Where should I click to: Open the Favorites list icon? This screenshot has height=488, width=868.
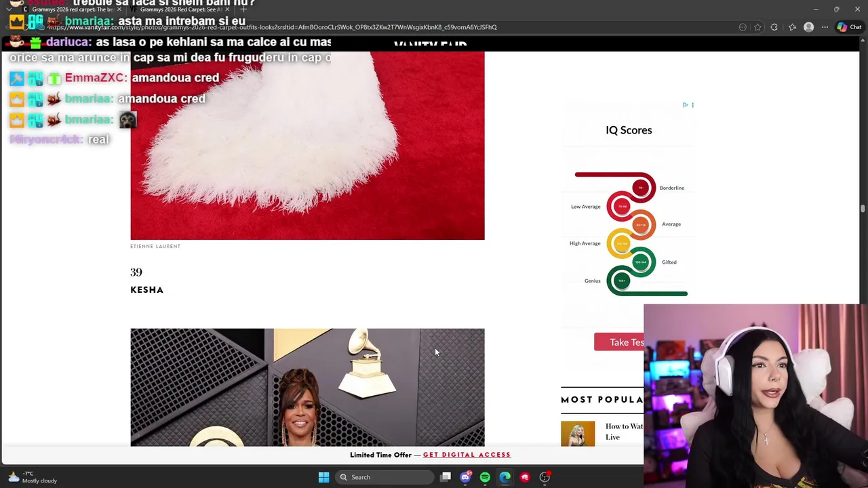[x=792, y=27]
